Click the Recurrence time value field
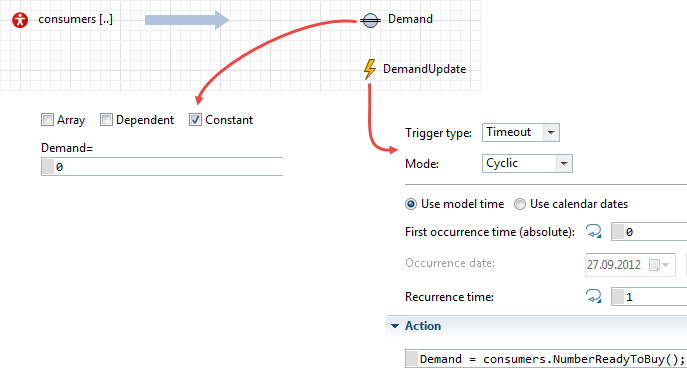687x368 pixels. point(649,297)
